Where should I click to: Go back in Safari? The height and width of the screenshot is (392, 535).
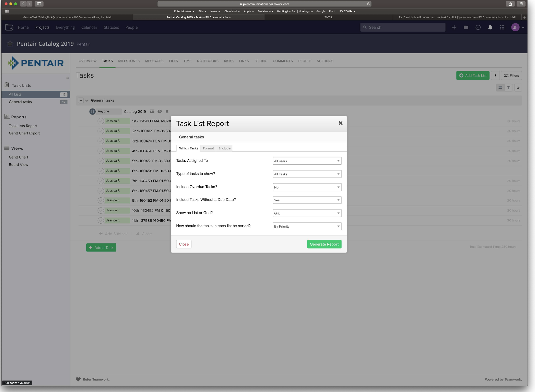click(23, 4)
